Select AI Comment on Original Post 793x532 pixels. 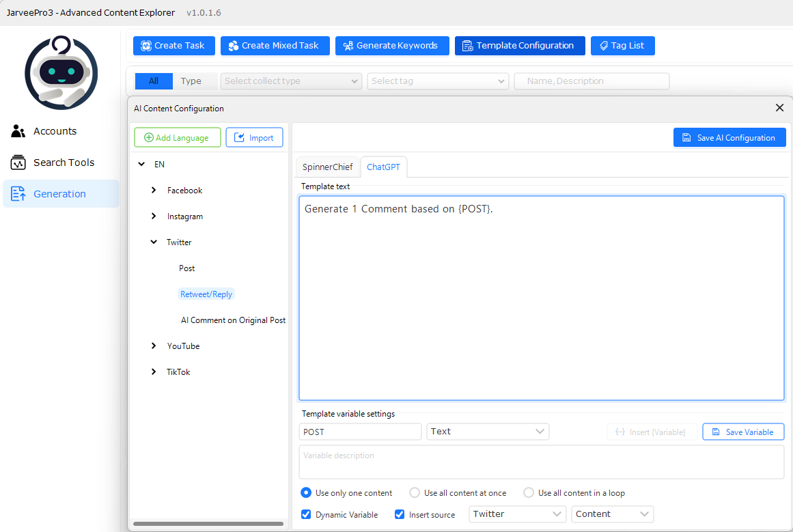233,320
